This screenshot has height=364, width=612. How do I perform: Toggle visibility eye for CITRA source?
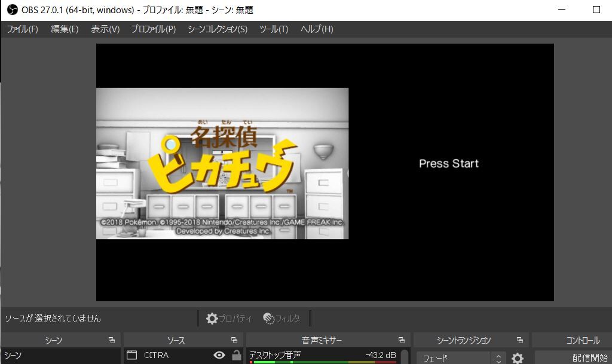tap(219, 355)
